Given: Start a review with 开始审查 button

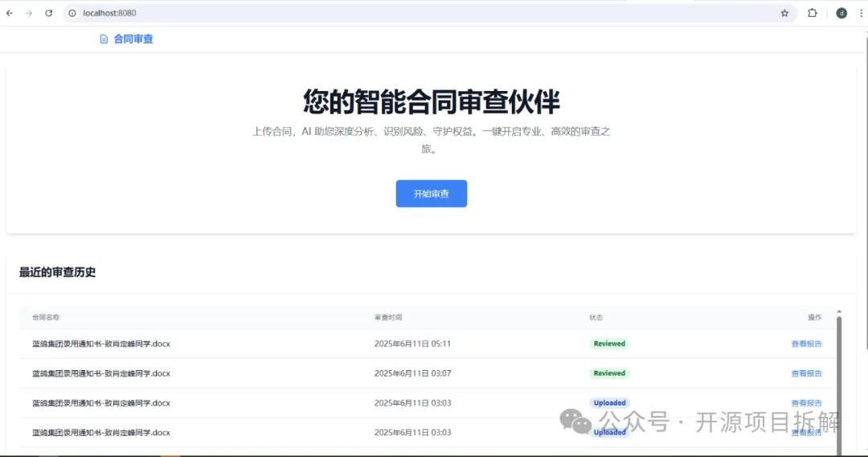Looking at the screenshot, I should pyautogui.click(x=432, y=194).
